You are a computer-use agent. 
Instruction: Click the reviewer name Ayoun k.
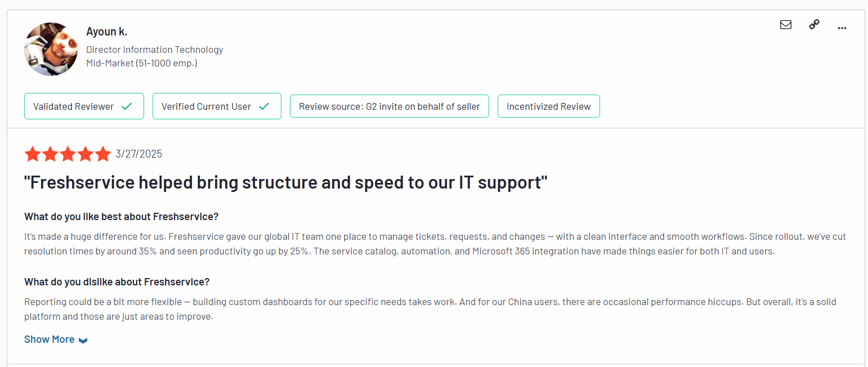(106, 32)
